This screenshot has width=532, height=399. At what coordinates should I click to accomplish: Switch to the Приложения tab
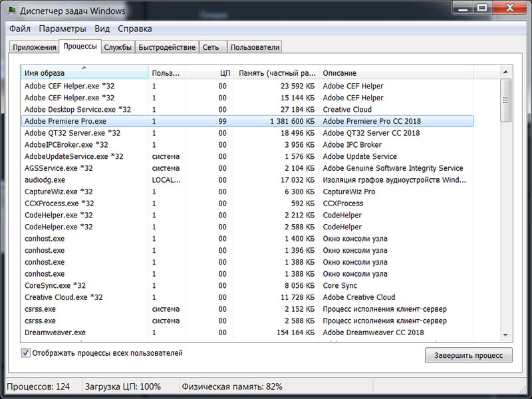pos(35,47)
